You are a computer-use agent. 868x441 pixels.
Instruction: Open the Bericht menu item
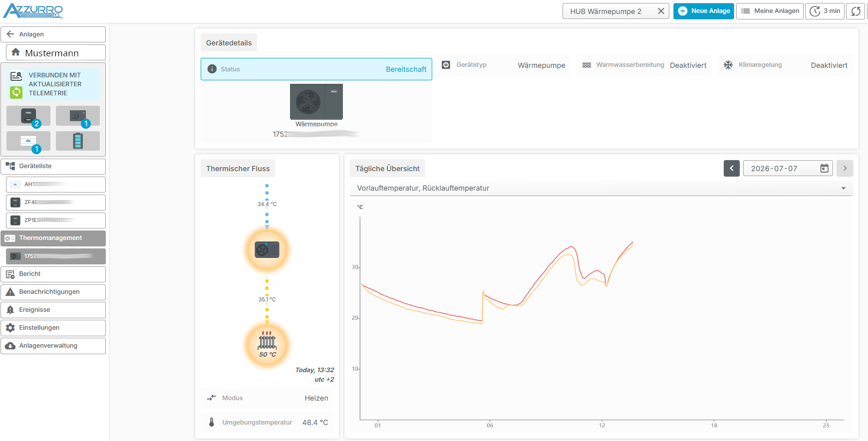click(x=53, y=274)
